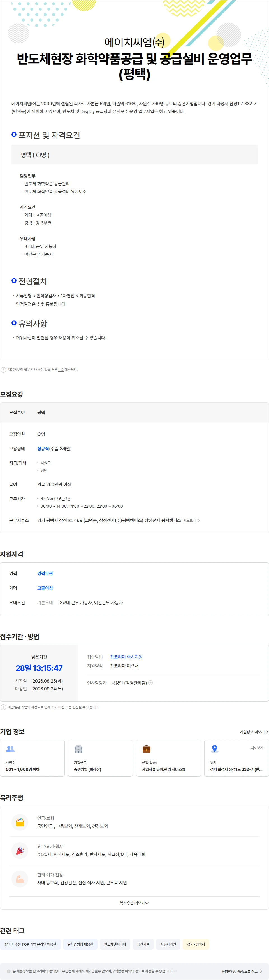
Task: Click the 고졸이상 value in 지원자격
Action: point(45,588)
